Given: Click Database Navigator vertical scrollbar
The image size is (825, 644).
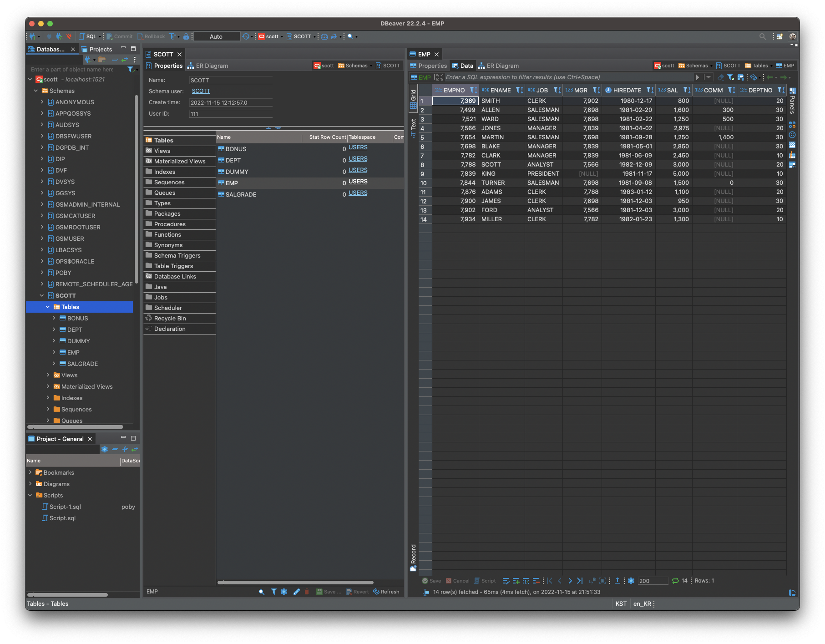Looking at the screenshot, I should point(137,189).
